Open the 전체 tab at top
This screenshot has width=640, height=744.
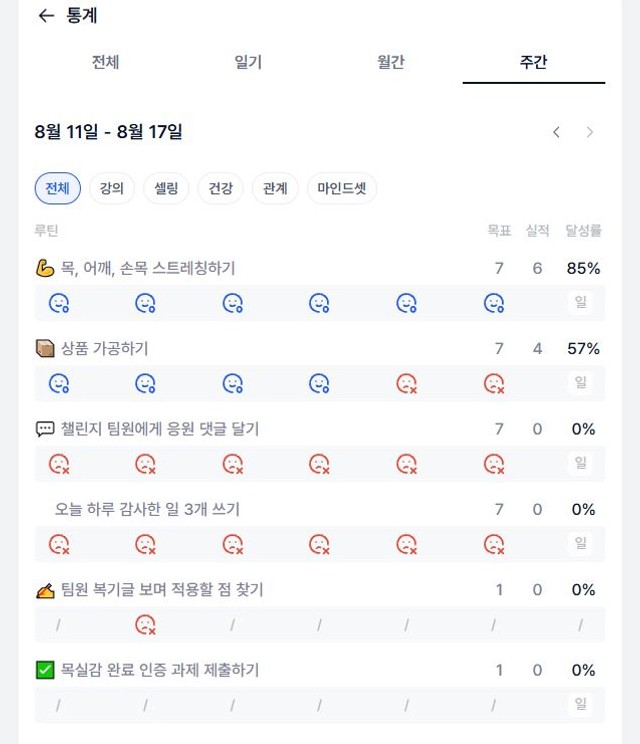[x=105, y=62]
